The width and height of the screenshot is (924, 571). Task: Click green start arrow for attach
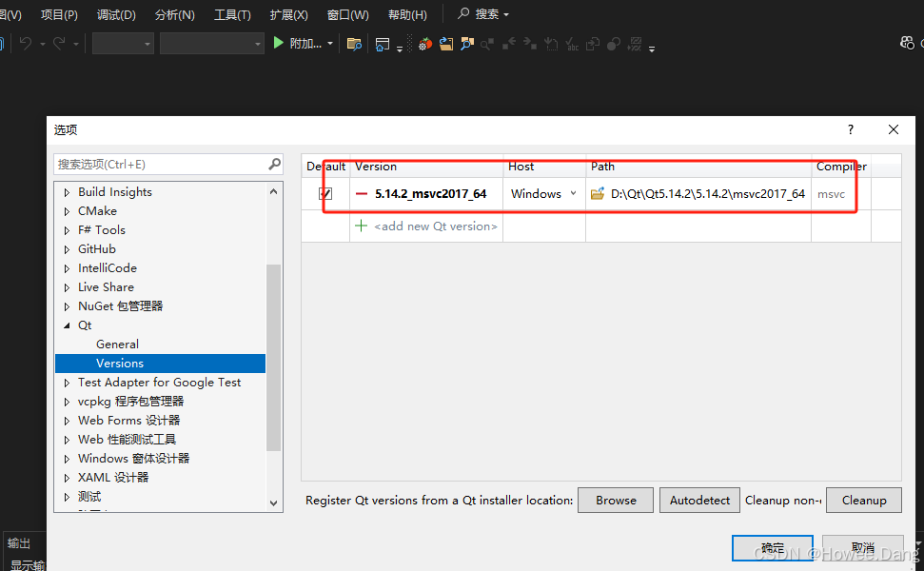[x=279, y=43]
